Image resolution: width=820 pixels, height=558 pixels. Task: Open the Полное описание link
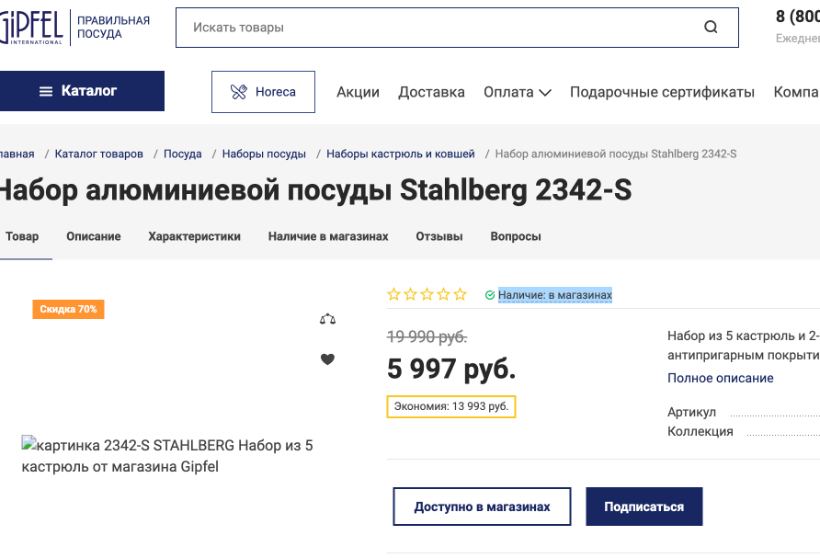click(x=720, y=378)
